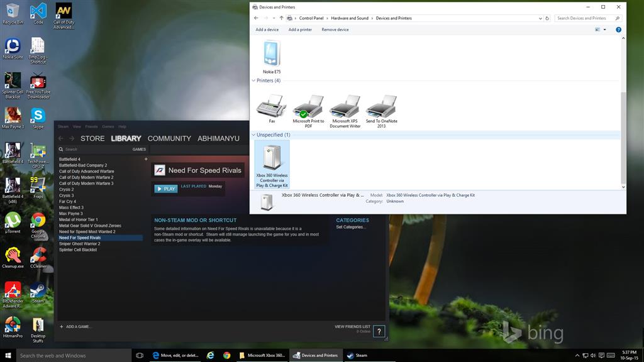The height and width of the screenshot is (362, 644).
Task: Select Free YouTube Downloader desktop icon
Action: 38,85
